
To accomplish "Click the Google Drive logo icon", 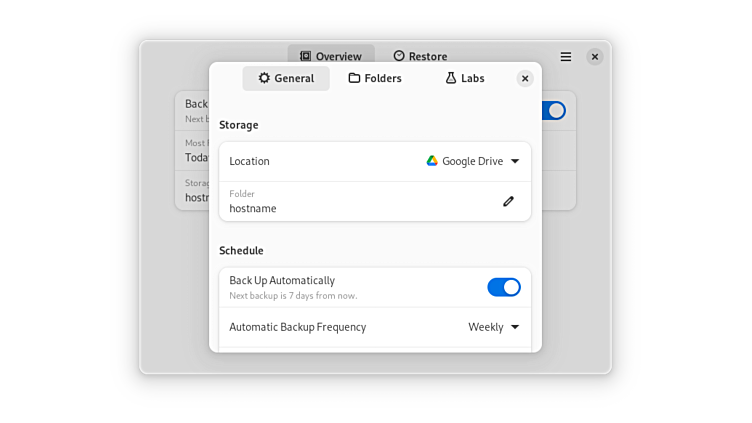I will pyautogui.click(x=432, y=161).
